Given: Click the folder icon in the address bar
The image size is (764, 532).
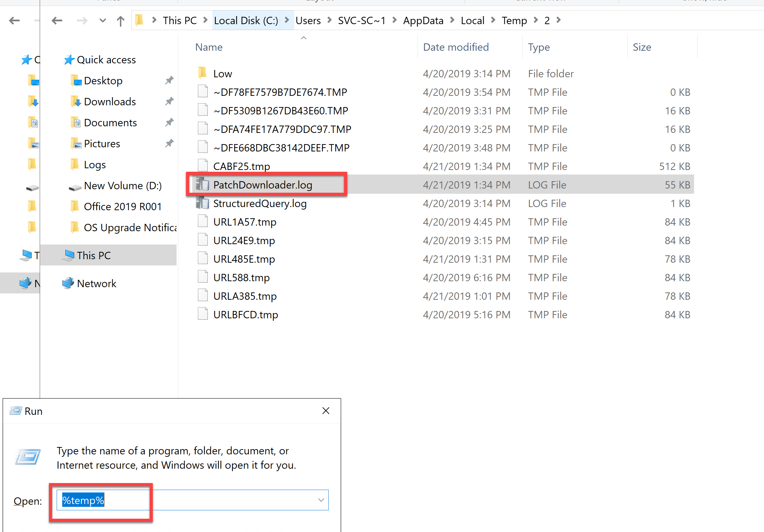Looking at the screenshot, I should 139,20.
